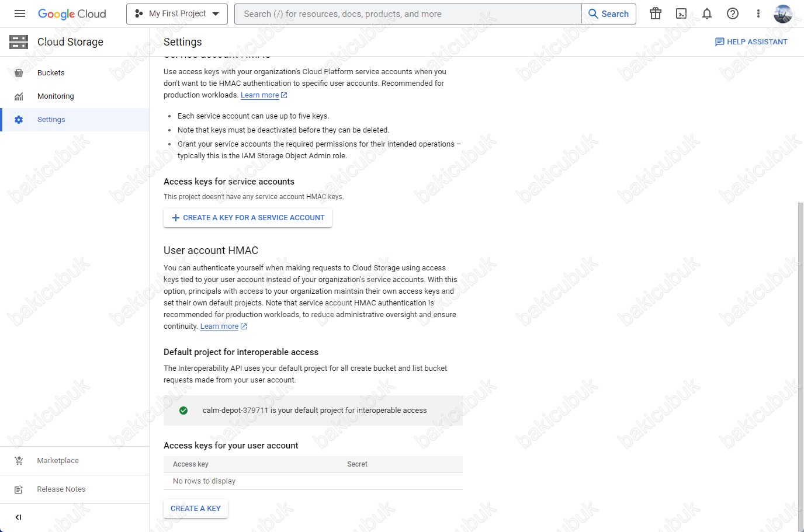Click the Monitoring chart icon
The height and width of the screenshot is (532, 804).
[x=19, y=96]
